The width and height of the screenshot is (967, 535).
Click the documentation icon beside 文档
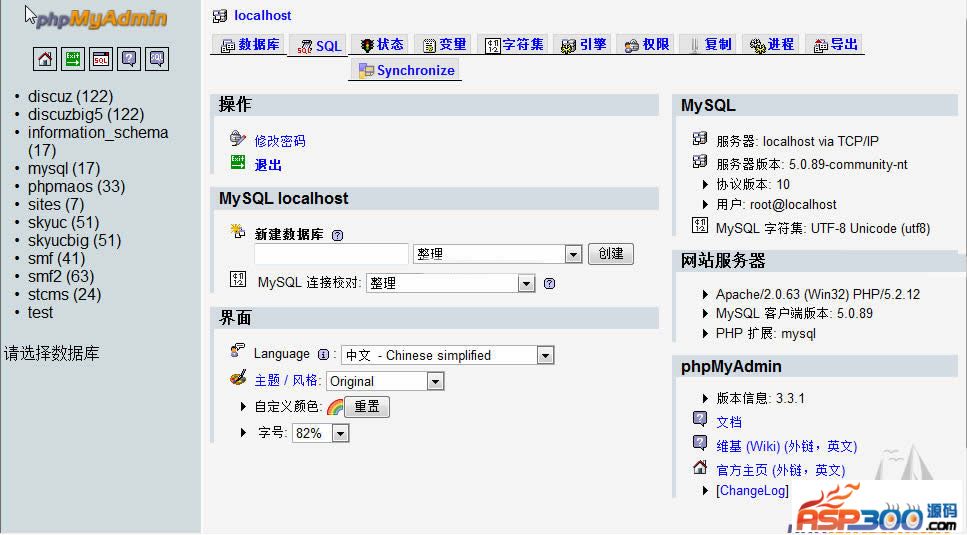coord(700,419)
